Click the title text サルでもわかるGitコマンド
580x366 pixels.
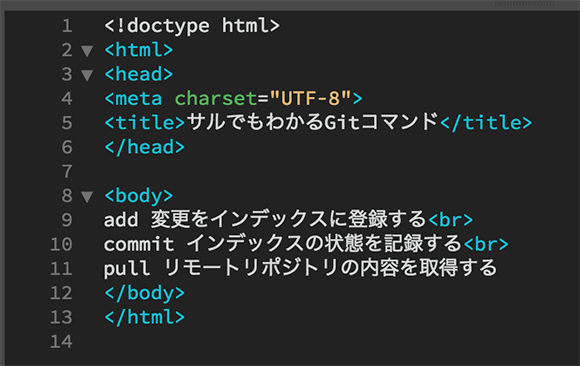[x=312, y=122]
